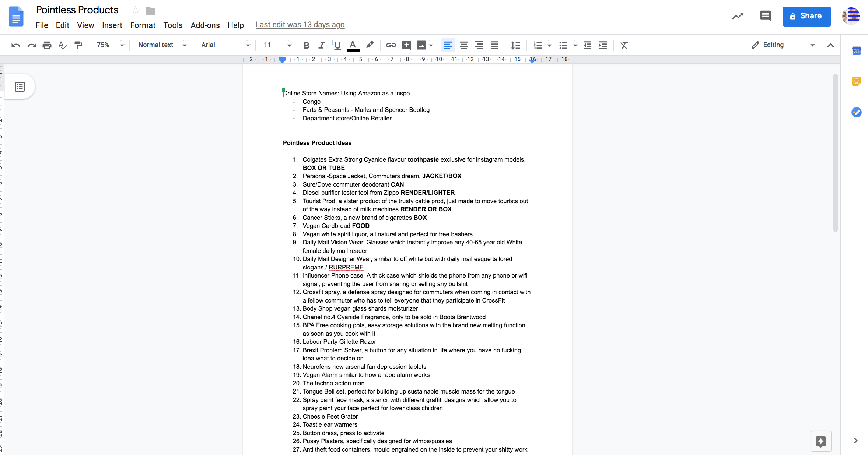Screen dimensions: 868x455
Task: Open the Google account avatar menu
Action: coord(851,16)
